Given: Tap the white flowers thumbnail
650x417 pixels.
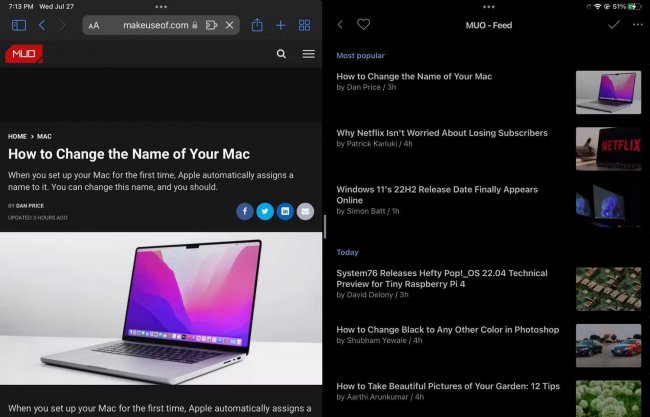Looking at the screenshot, I should 608,398.
